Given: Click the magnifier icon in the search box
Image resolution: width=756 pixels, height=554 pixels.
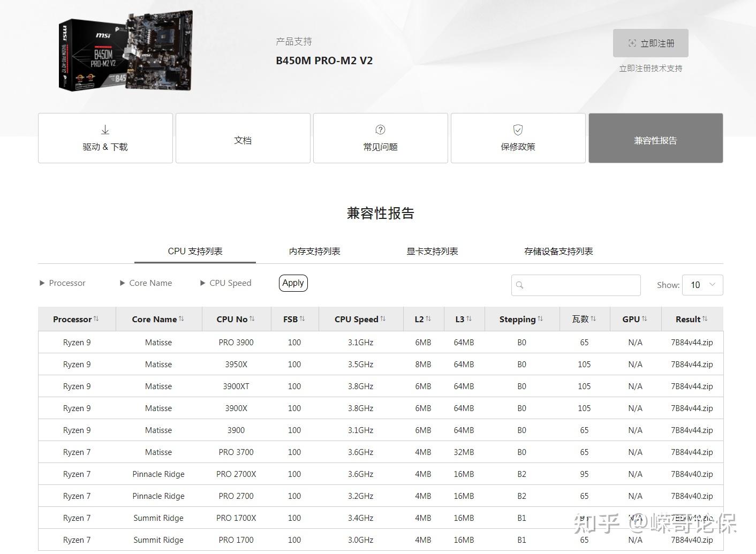Looking at the screenshot, I should point(520,285).
